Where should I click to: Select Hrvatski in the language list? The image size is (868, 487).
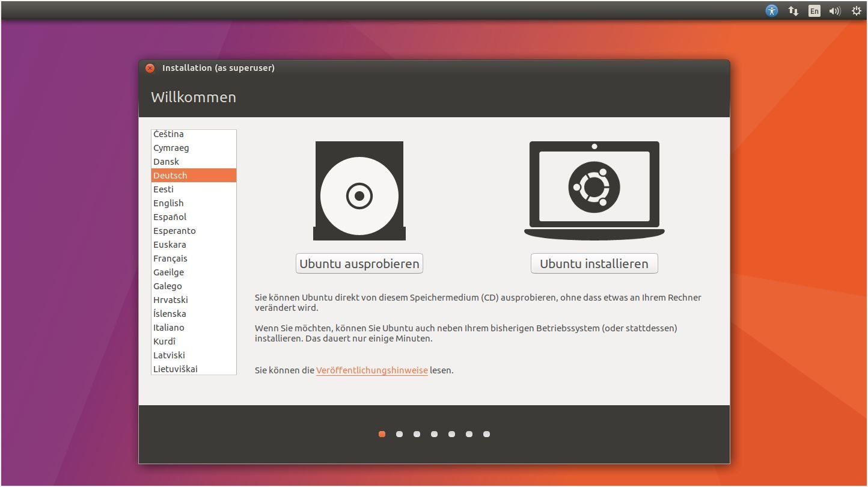pos(194,300)
